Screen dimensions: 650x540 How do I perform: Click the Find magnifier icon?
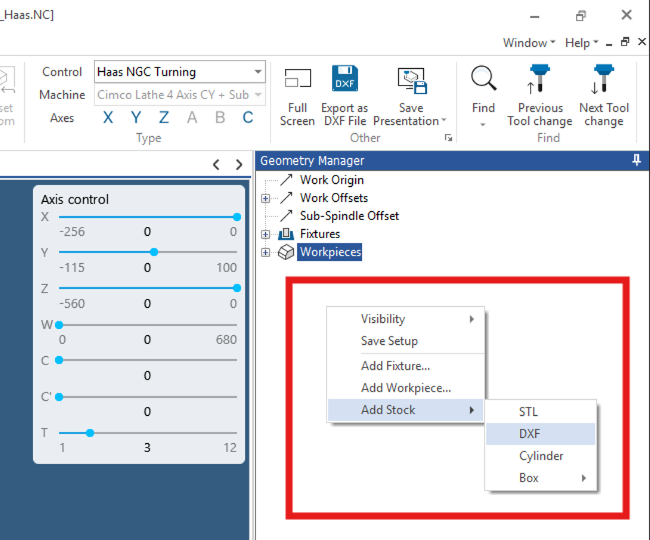click(x=483, y=80)
